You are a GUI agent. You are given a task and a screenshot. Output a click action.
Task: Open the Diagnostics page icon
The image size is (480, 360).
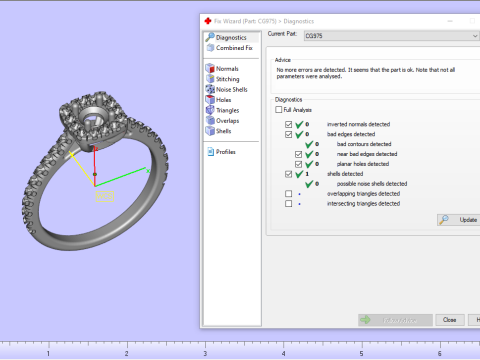pos(210,37)
